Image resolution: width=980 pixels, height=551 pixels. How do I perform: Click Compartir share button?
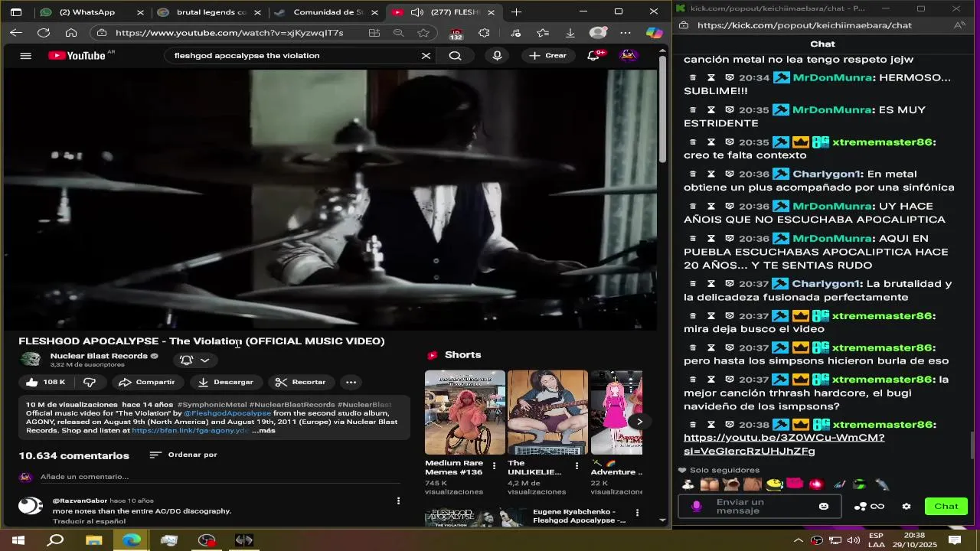click(x=147, y=382)
